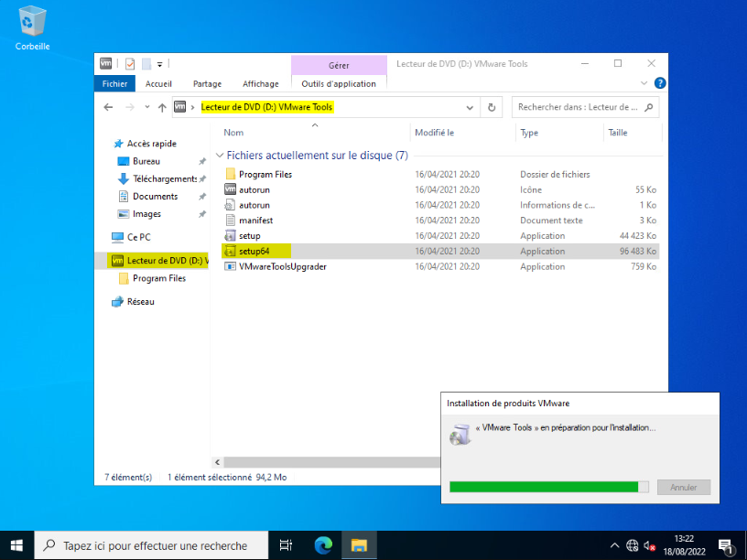Click the new folder icon in quick access toolbar

(x=146, y=64)
